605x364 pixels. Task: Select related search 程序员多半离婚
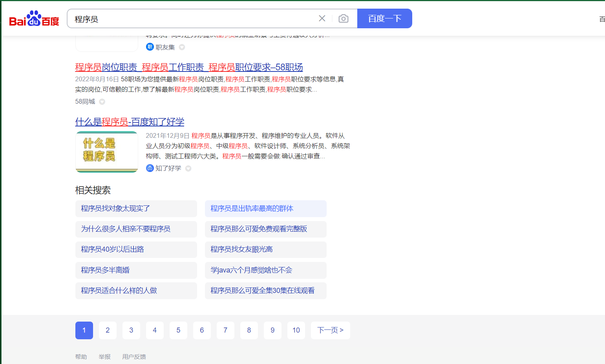(136, 270)
